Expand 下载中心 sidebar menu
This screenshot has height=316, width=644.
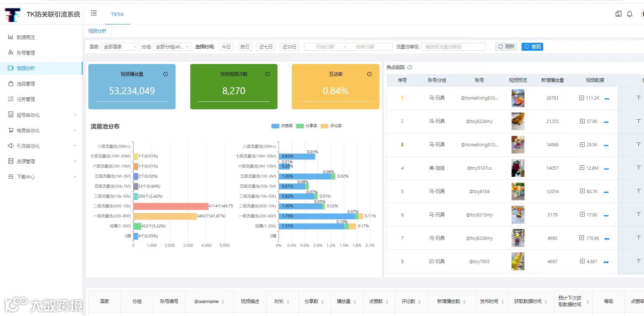(x=41, y=177)
